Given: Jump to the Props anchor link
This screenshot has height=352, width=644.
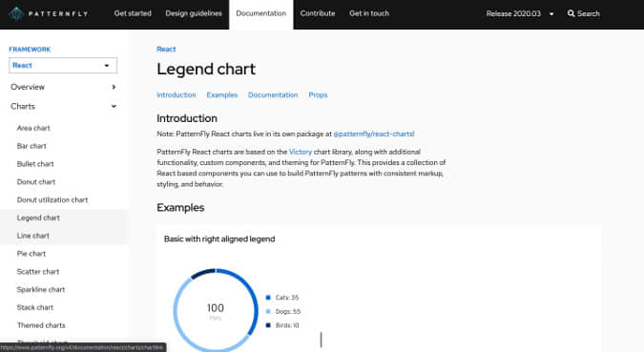Looking at the screenshot, I should tap(318, 94).
